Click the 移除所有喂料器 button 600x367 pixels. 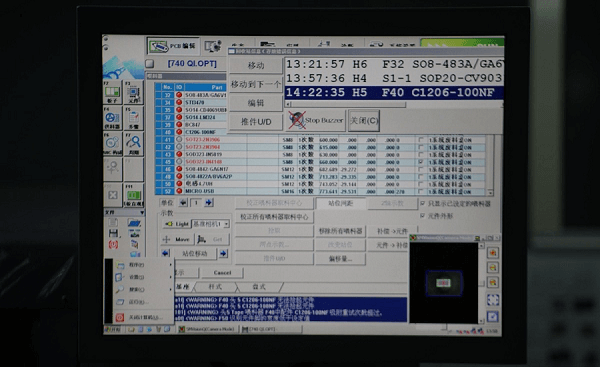click(x=340, y=231)
